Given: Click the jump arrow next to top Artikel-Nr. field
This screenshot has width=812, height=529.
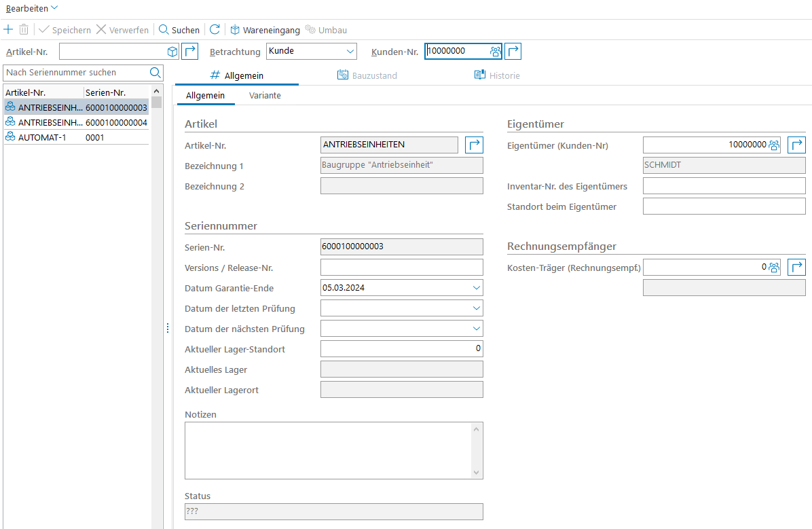Looking at the screenshot, I should (191, 52).
